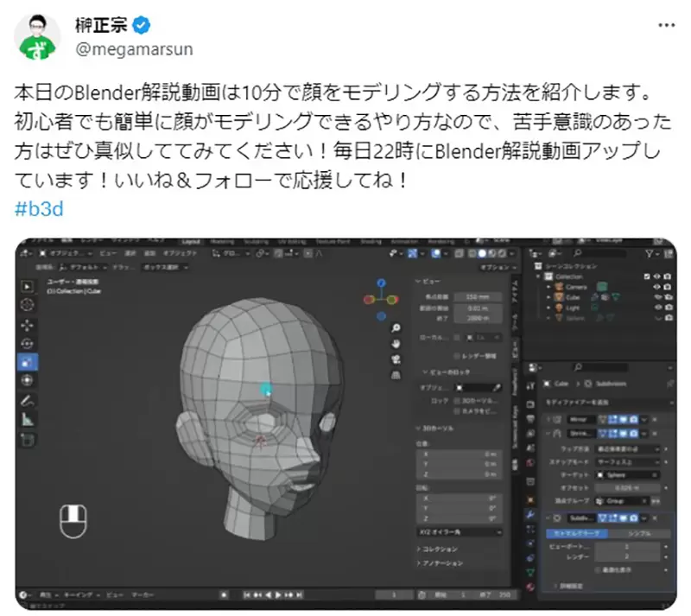The width and height of the screenshot is (691, 616).
Task: Open the 選択 menu in viewport header
Action: [x=130, y=253]
